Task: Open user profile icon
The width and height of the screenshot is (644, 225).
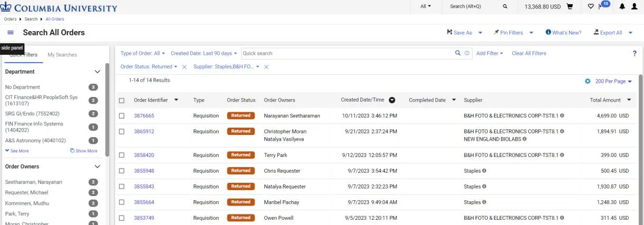Action: coord(634,6)
